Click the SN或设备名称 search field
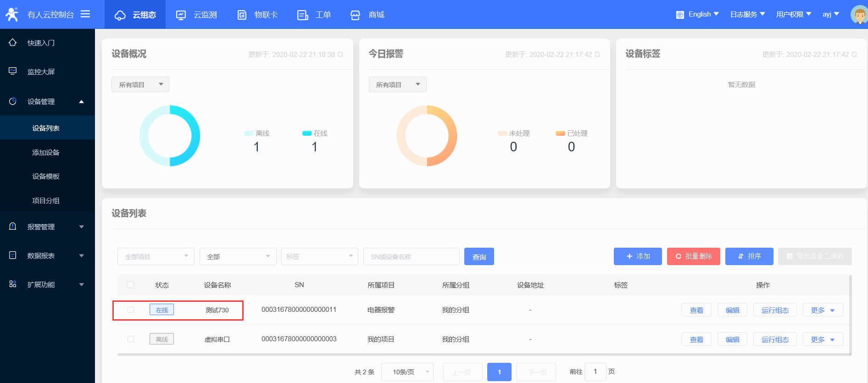 point(411,256)
